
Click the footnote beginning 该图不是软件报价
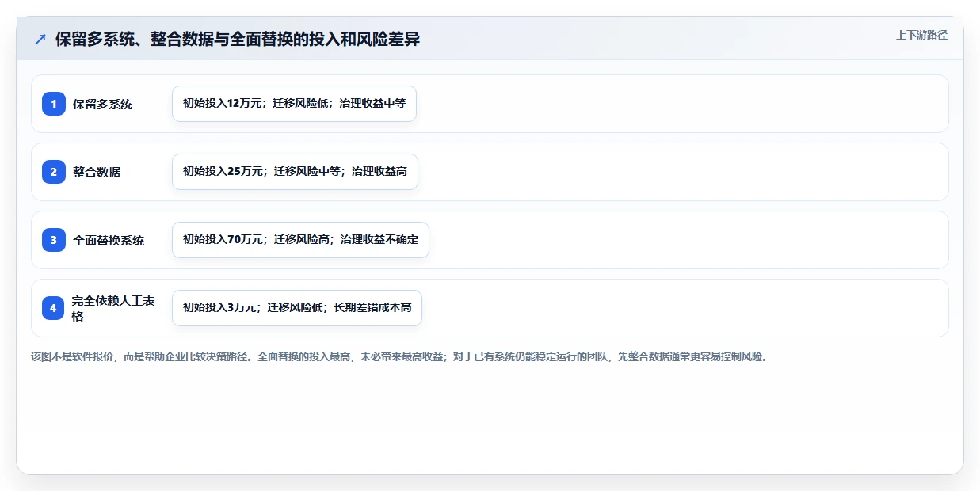[x=399, y=356]
